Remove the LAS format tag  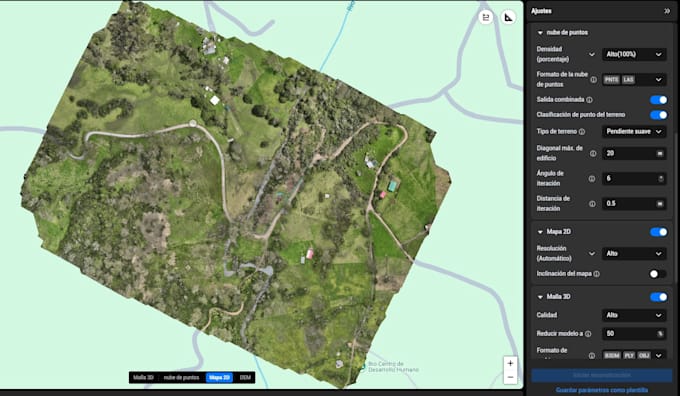point(628,80)
